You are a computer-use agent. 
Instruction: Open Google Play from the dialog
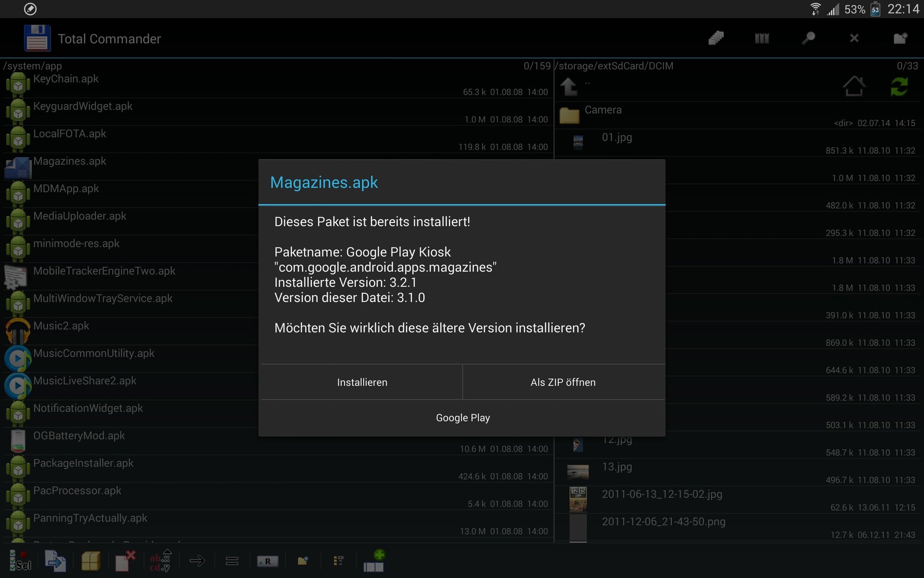(462, 418)
